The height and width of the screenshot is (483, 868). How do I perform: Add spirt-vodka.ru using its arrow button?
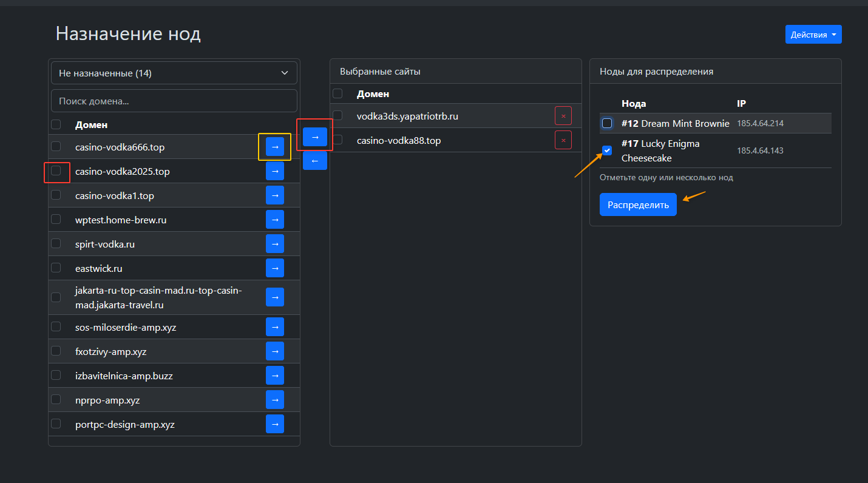(274, 244)
